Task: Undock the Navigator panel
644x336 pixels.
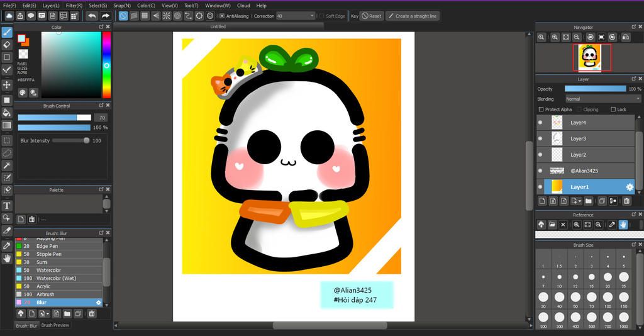Action: tap(633, 26)
